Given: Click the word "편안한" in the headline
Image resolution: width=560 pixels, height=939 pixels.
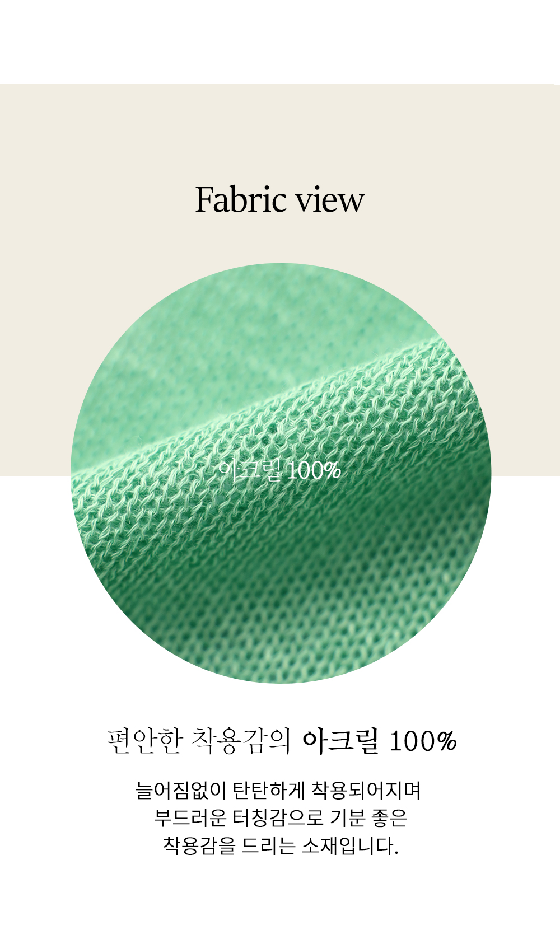Looking at the screenshot, I should pos(145,741).
